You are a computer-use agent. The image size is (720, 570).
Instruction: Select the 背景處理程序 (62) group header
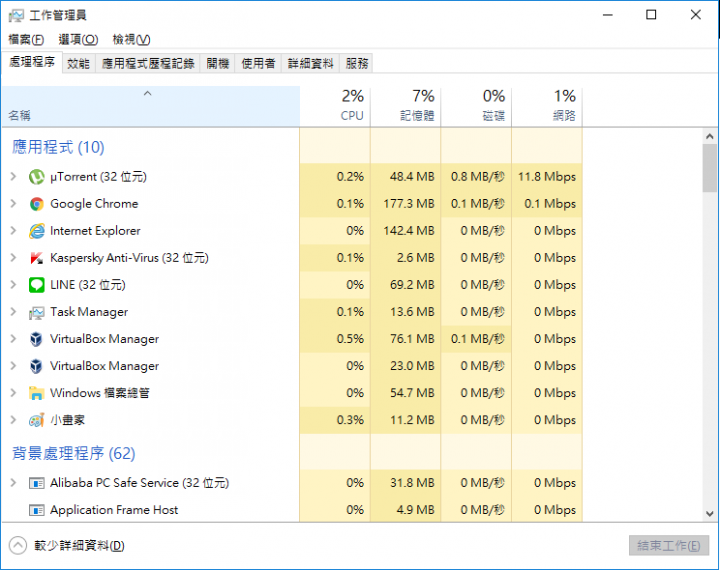(x=73, y=454)
